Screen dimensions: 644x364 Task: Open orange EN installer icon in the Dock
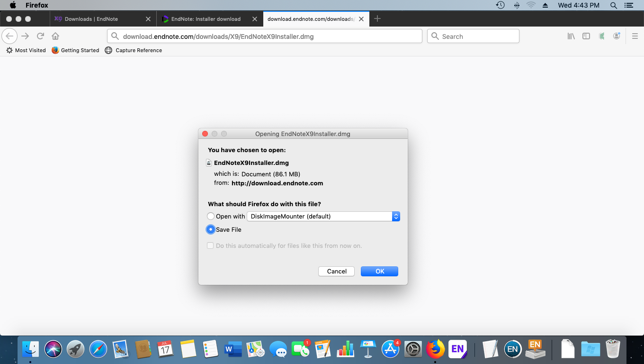click(x=536, y=350)
